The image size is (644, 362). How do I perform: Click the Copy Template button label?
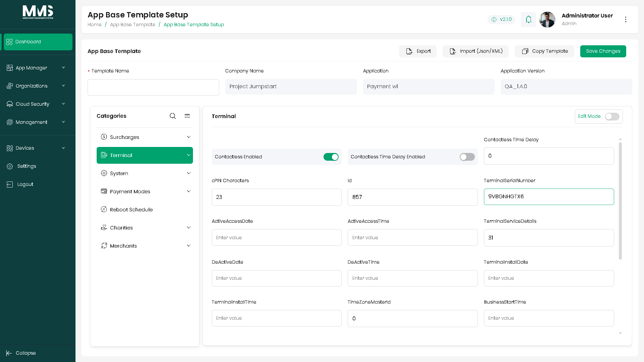550,51
